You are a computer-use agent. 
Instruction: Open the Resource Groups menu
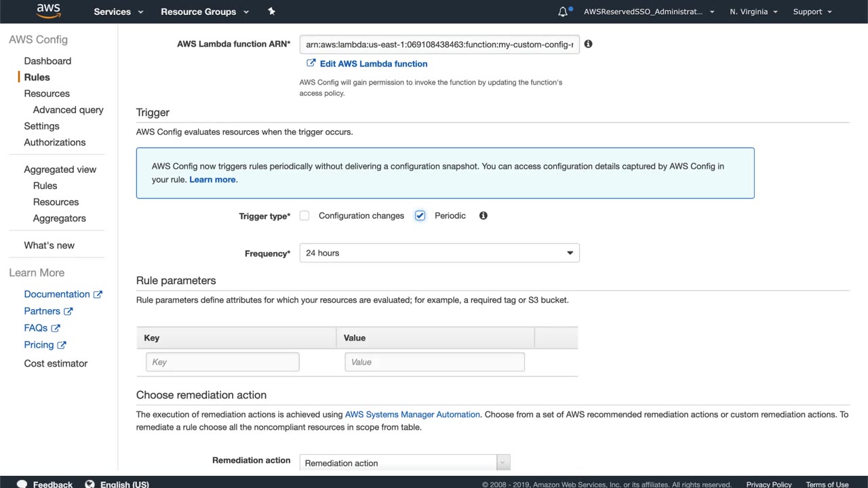tap(204, 12)
